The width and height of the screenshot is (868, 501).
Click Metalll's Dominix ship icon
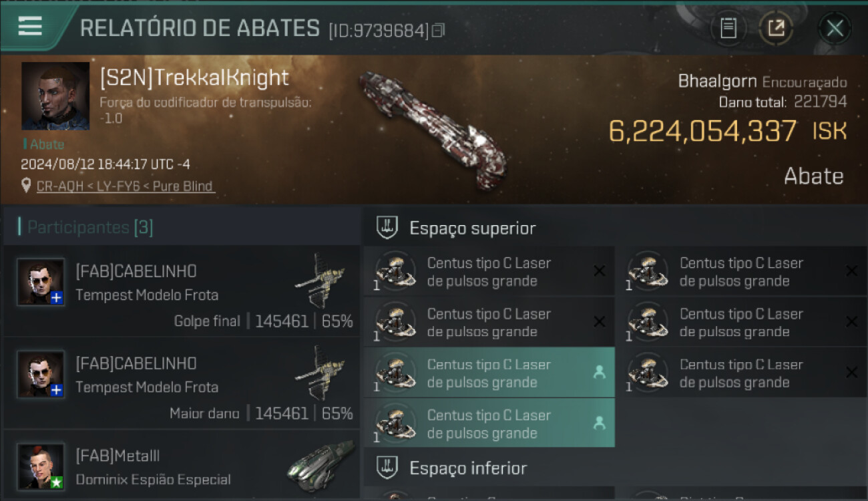[x=320, y=466]
